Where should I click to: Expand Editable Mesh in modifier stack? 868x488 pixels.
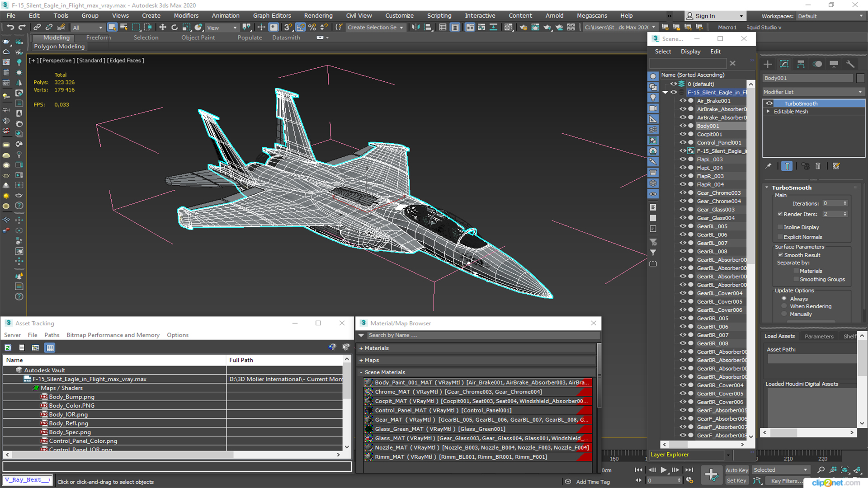[x=768, y=111]
